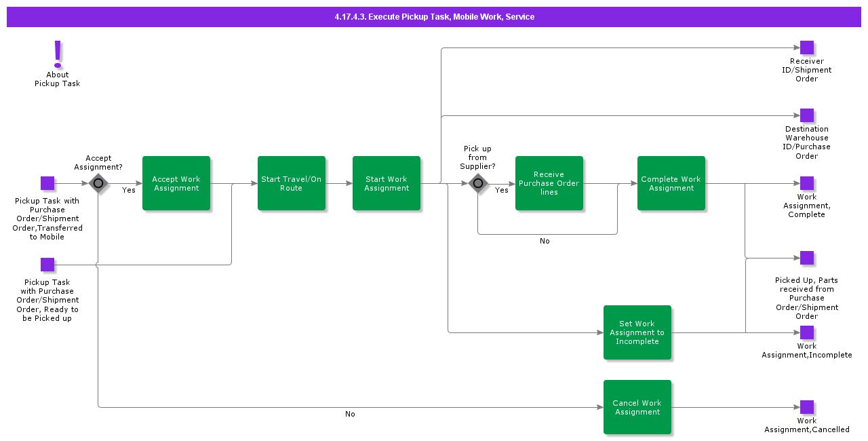Screen dimensions: 868x441
Task: Click the 'Yes' label after Accept Assignment gateway
Action: tap(129, 190)
